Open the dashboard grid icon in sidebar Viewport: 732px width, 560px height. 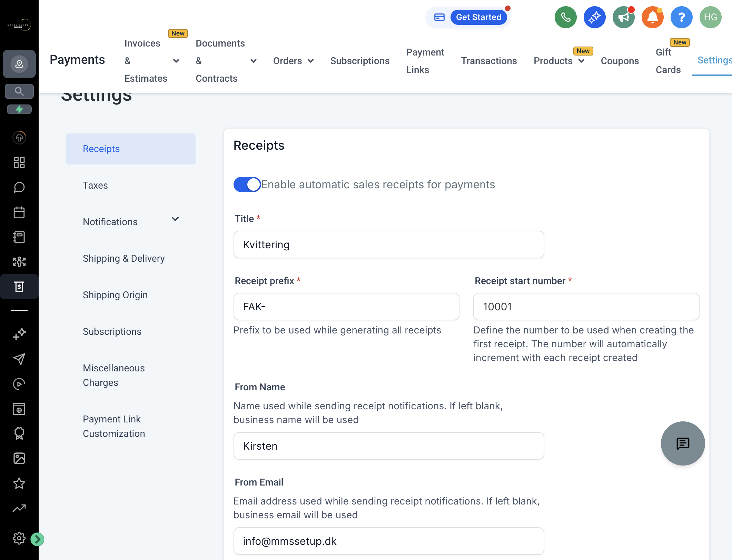pos(19,162)
